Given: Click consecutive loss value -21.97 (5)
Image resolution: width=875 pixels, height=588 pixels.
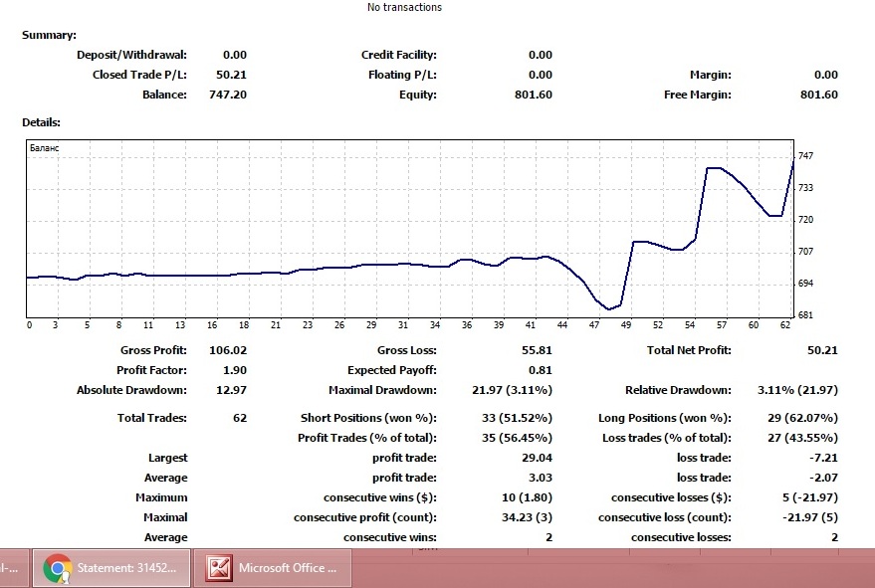Looking at the screenshot, I should [809, 517].
